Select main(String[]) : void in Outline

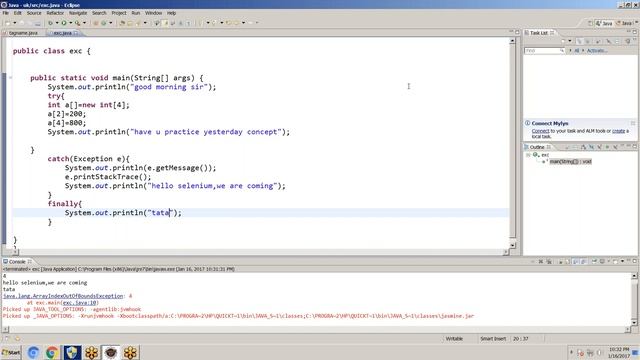(570, 162)
